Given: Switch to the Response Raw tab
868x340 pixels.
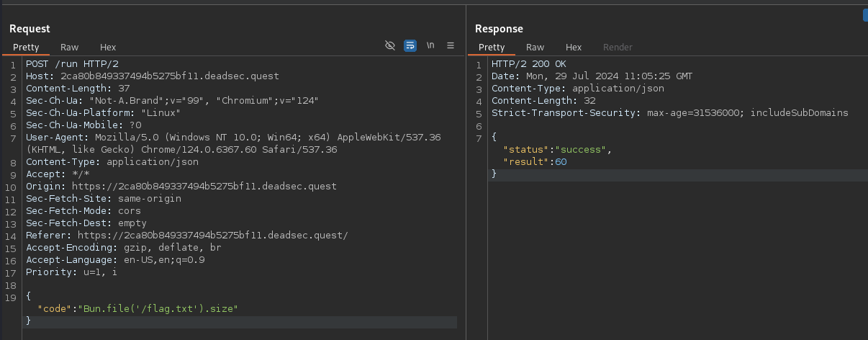Looking at the screenshot, I should click(x=535, y=47).
